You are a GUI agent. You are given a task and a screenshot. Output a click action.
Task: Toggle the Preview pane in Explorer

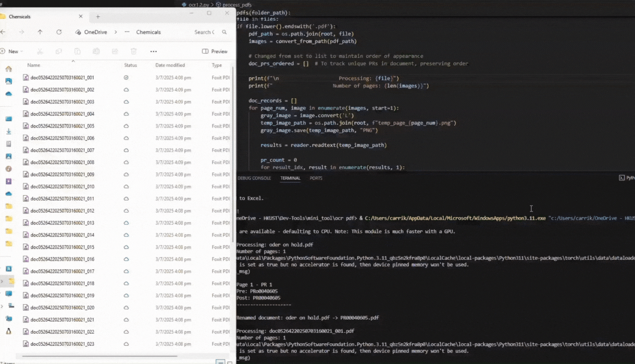pos(215,51)
